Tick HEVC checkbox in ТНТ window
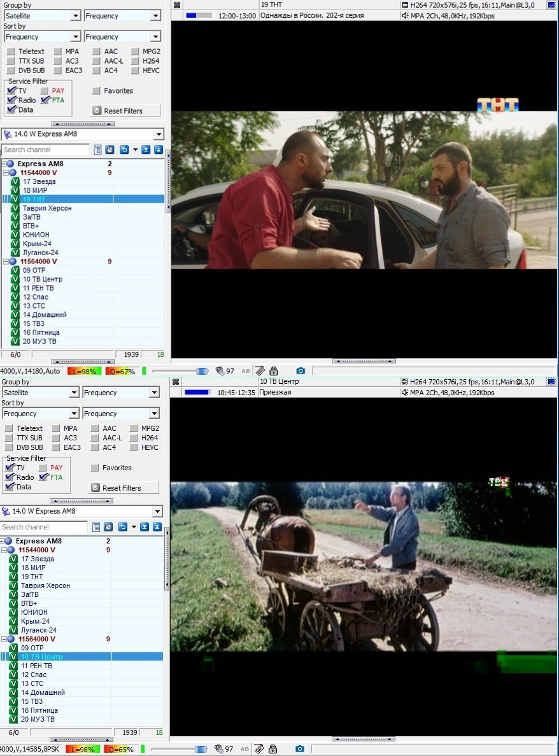Screen dimensions: 559x756 coord(134,71)
